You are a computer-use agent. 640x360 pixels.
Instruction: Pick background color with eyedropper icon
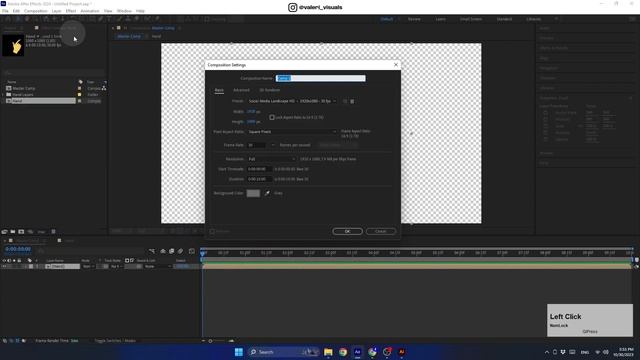click(x=267, y=193)
